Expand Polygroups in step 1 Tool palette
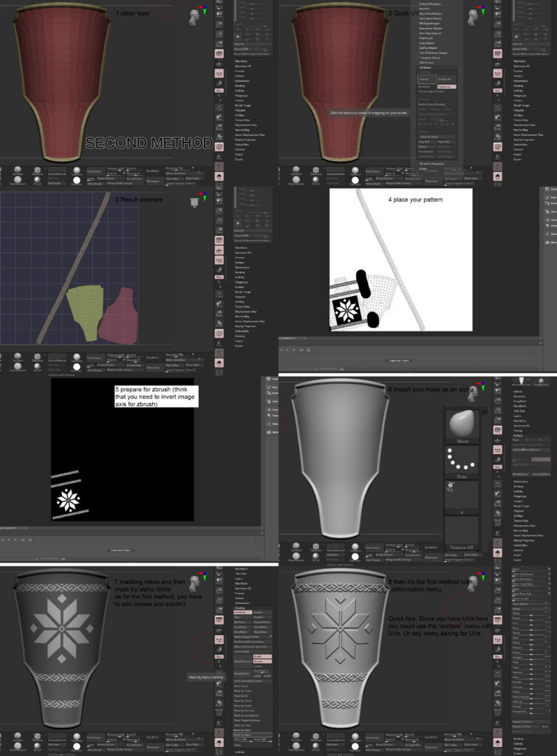Screen dimensions: 557x756 [241, 95]
